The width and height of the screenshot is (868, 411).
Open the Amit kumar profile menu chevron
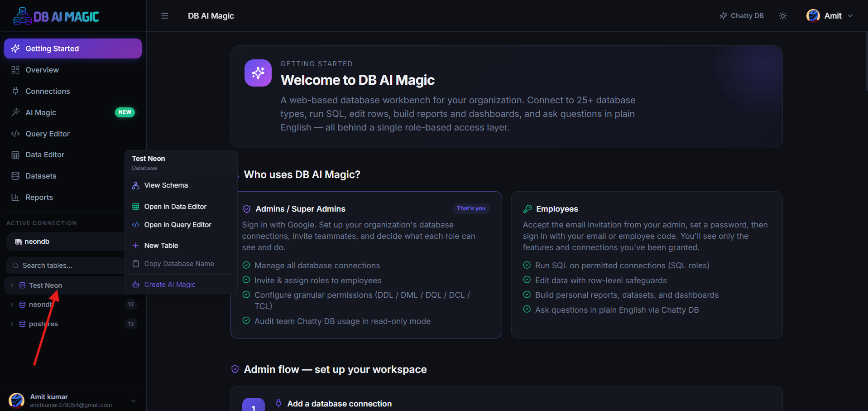point(134,401)
